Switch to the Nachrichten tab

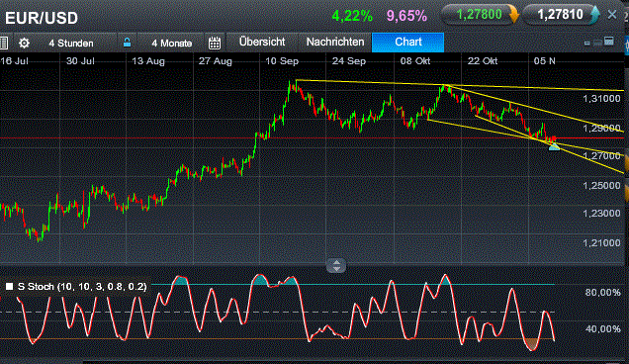335,42
